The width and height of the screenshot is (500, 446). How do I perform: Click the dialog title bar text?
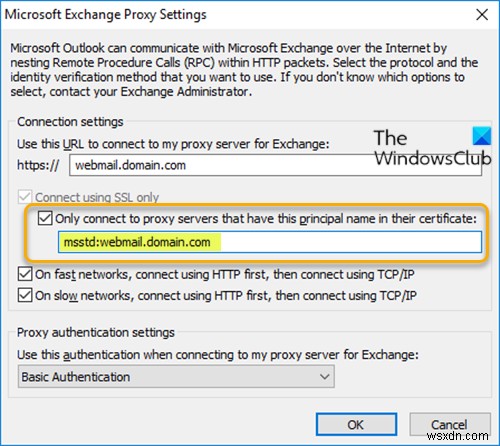click(x=106, y=15)
